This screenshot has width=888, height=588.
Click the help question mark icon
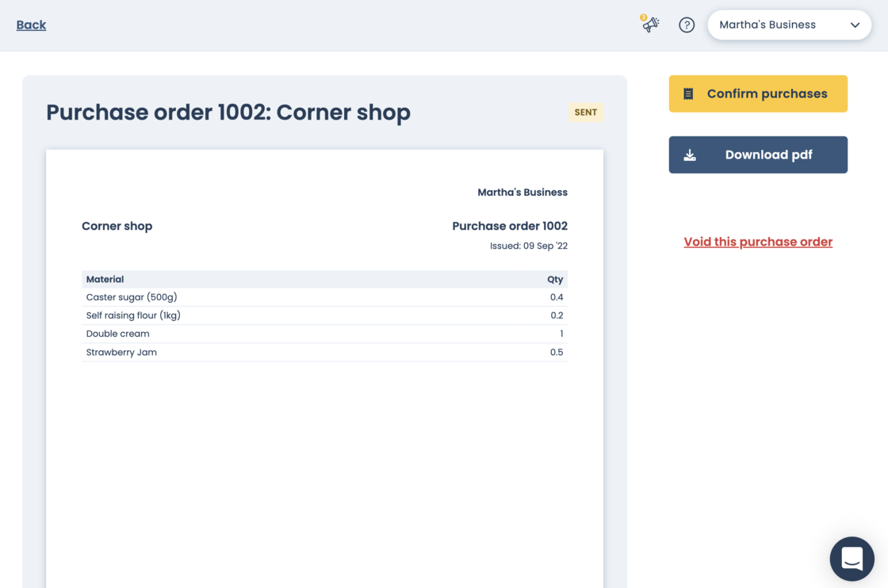(687, 25)
